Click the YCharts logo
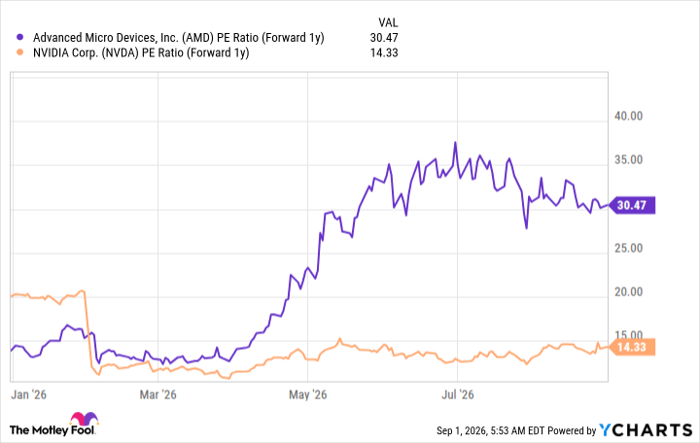Image resolution: width=700 pixels, height=443 pixels. click(x=646, y=430)
